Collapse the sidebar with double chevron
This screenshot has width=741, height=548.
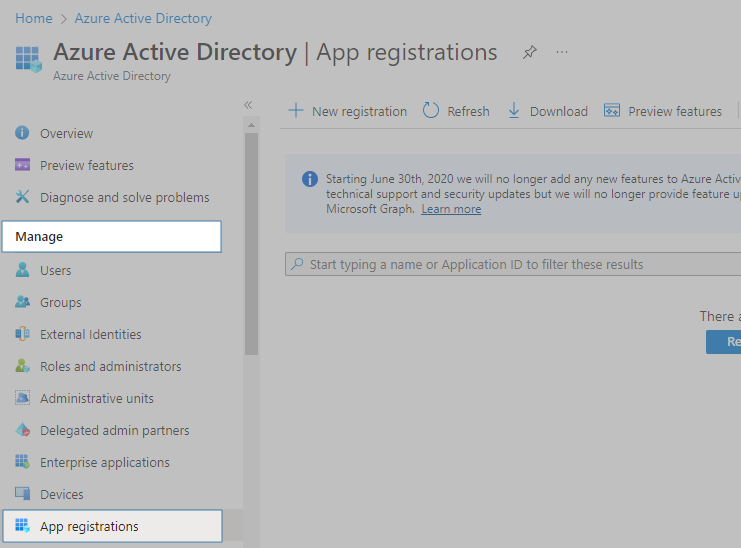(x=248, y=105)
